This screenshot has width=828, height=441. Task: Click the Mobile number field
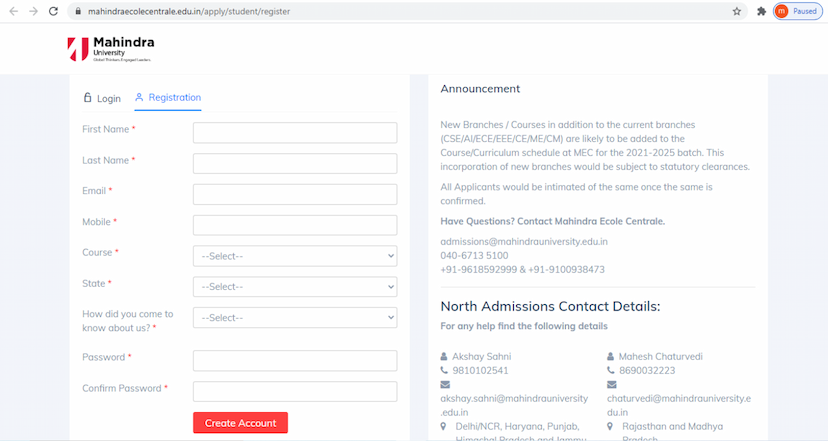pyautogui.click(x=295, y=225)
